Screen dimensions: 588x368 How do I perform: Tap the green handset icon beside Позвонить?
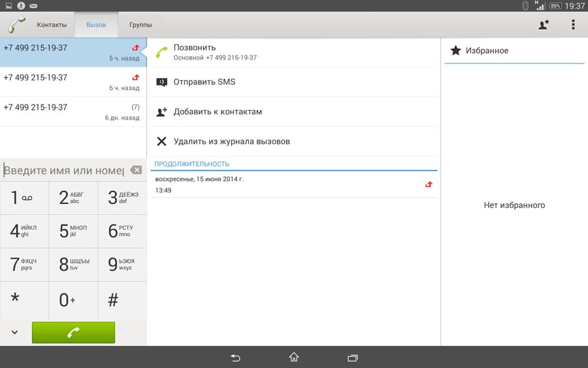[161, 52]
